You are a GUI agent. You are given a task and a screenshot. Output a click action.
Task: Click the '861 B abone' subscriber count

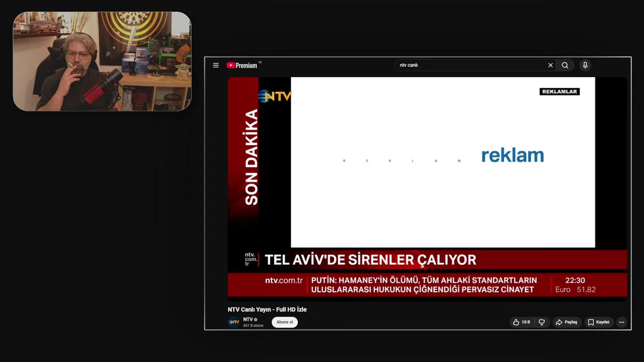253,326
